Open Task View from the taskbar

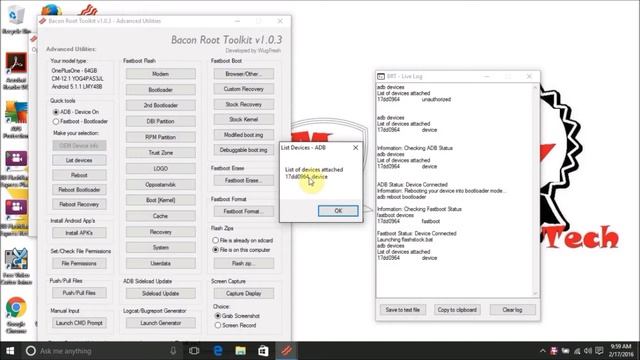tap(194, 351)
